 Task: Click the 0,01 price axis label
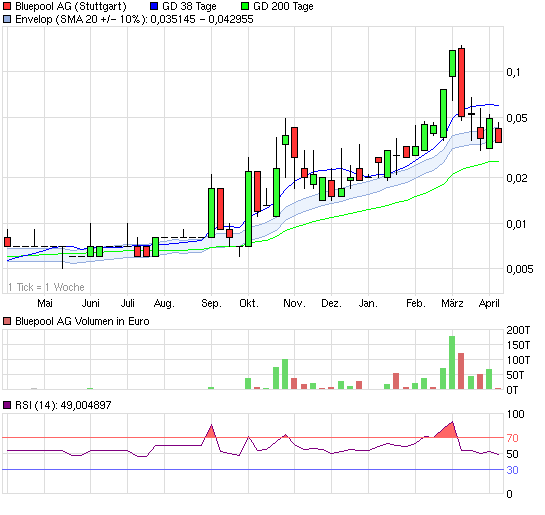click(x=517, y=224)
